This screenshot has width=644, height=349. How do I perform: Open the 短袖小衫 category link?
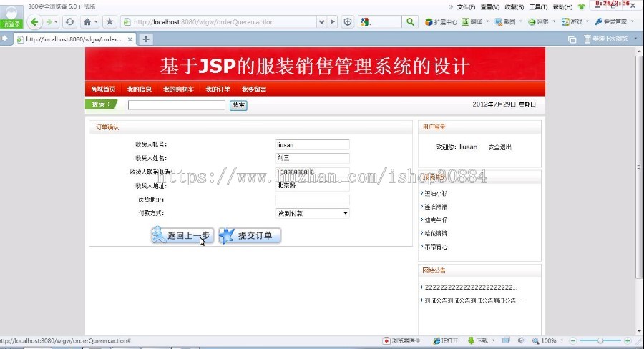point(436,193)
